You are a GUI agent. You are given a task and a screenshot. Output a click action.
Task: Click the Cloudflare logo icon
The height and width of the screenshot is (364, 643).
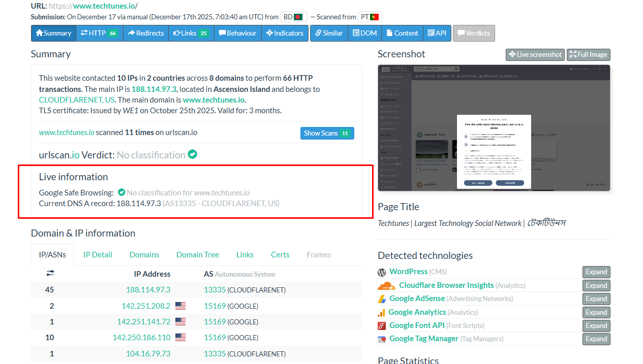pyautogui.click(x=386, y=286)
